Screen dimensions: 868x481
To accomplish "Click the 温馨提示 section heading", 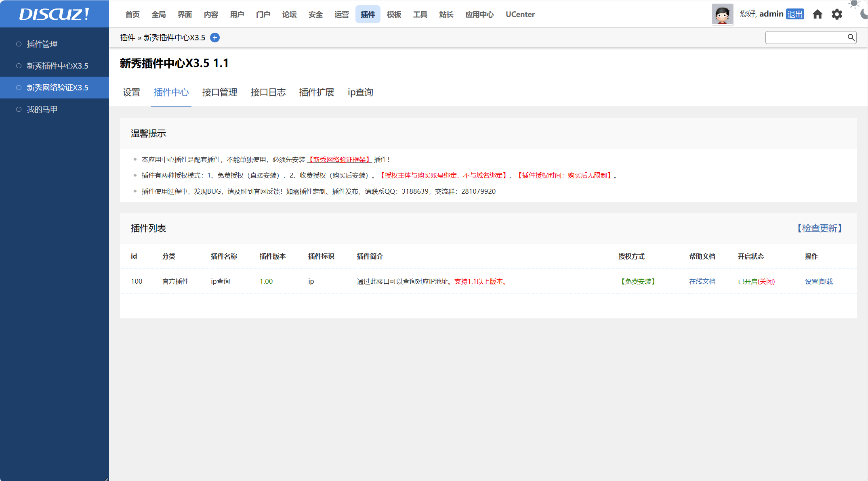I will [148, 134].
